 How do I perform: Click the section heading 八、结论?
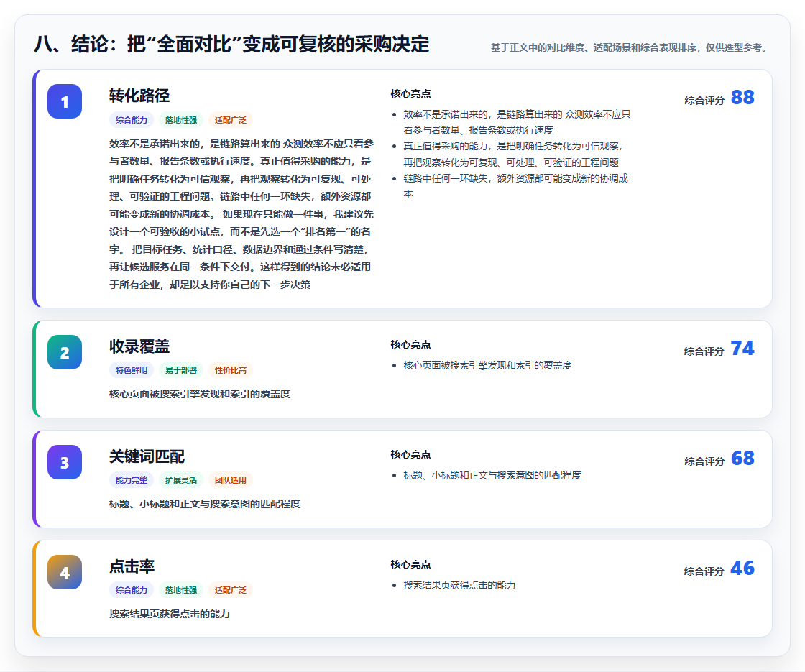231,44
